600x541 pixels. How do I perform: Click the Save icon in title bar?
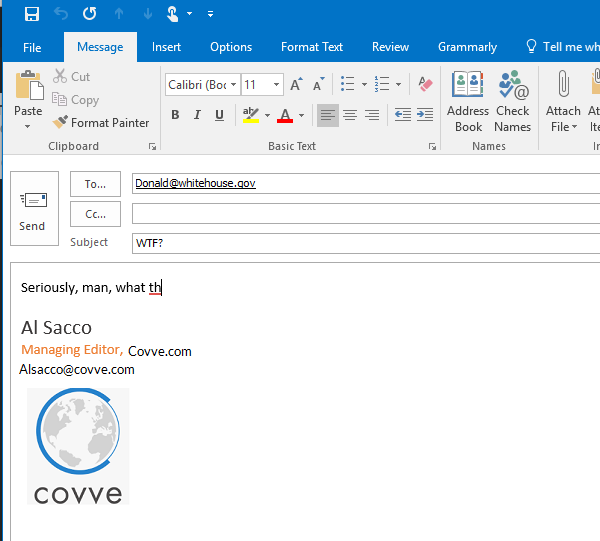pyautogui.click(x=31, y=14)
